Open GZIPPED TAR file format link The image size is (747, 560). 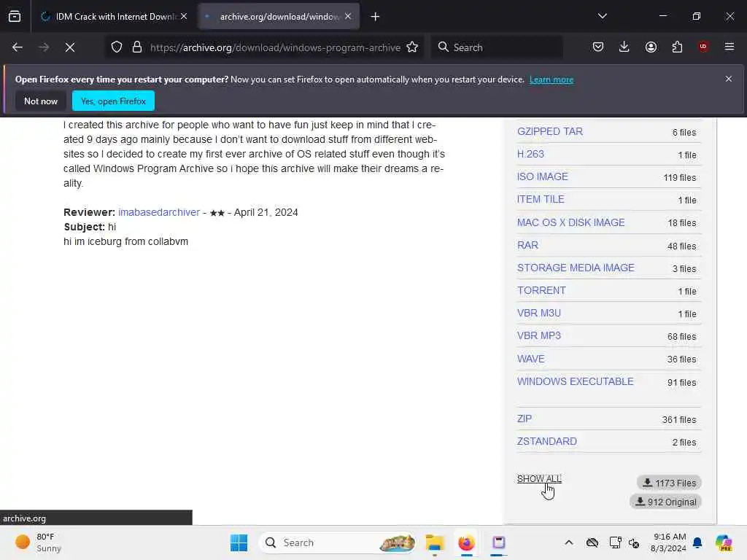click(x=550, y=131)
